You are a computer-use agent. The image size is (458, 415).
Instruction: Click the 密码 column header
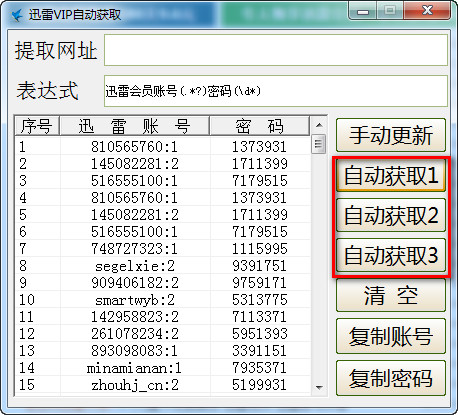click(260, 126)
